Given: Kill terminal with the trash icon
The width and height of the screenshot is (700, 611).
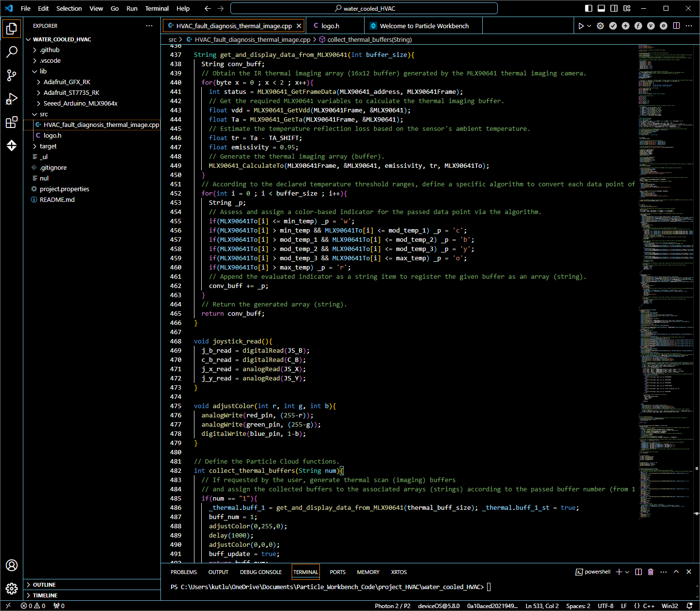Looking at the screenshot, I should [651, 572].
